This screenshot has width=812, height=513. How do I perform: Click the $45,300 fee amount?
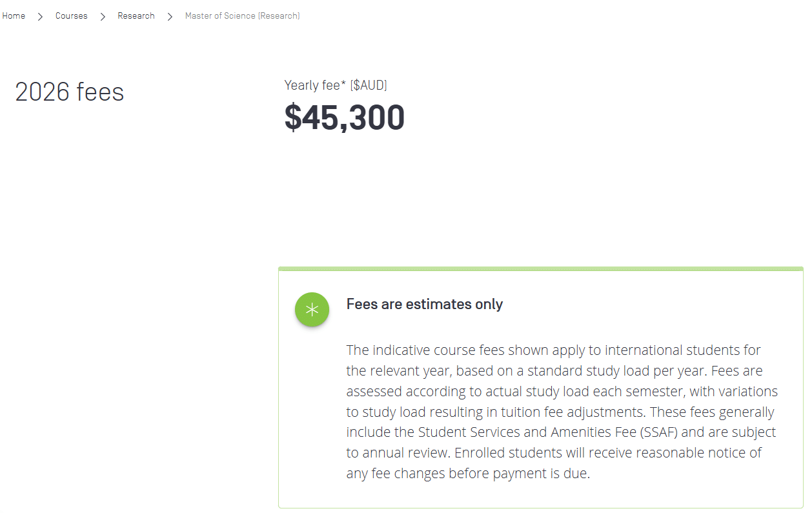[344, 117]
